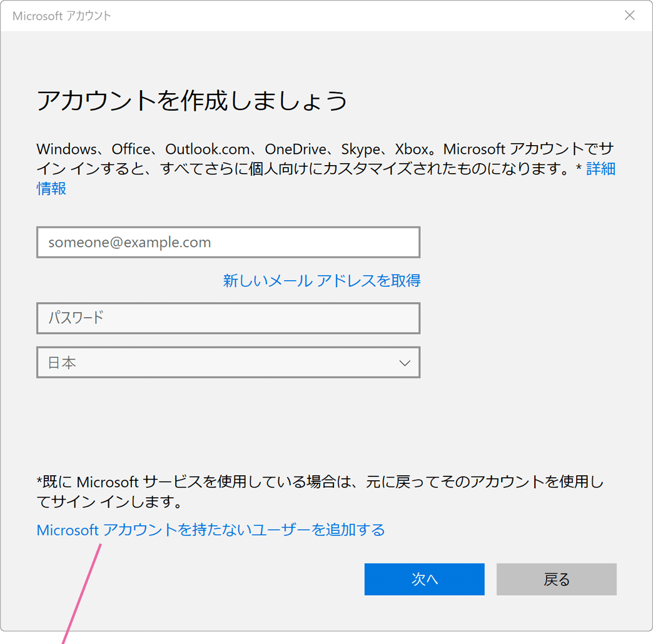The width and height of the screenshot is (653, 644).
Task: Open the 詳細情報 link
Action: click(x=600, y=169)
